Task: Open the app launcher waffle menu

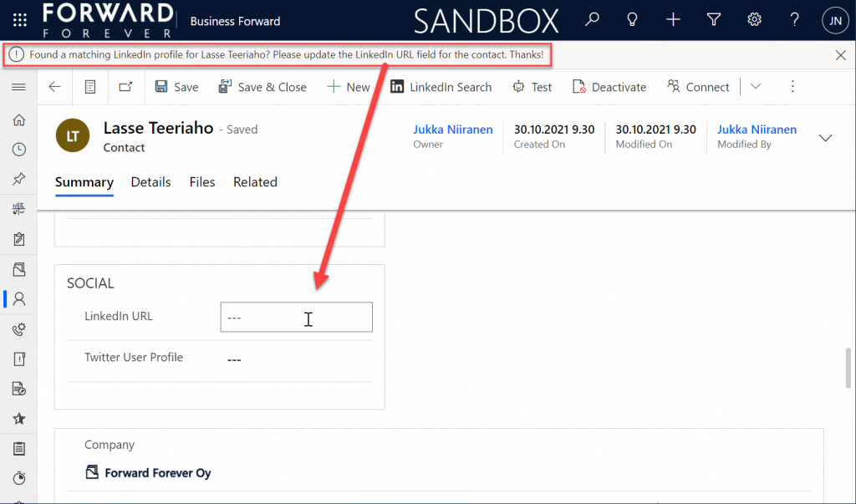Action: [20, 21]
